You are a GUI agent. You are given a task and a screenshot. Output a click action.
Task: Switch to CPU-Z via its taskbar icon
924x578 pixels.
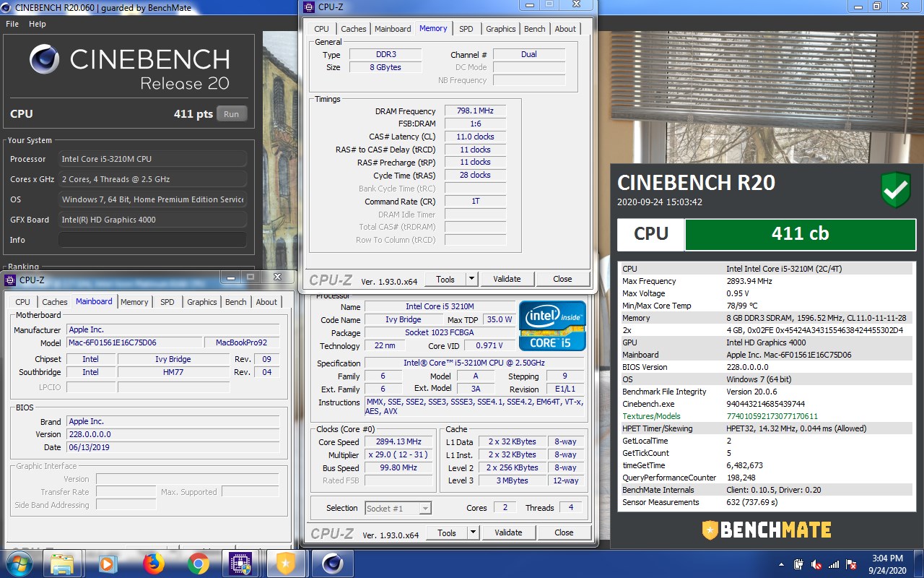(x=239, y=564)
